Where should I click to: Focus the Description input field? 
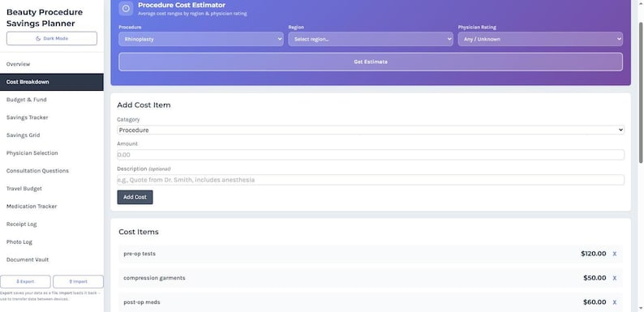point(371,180)
